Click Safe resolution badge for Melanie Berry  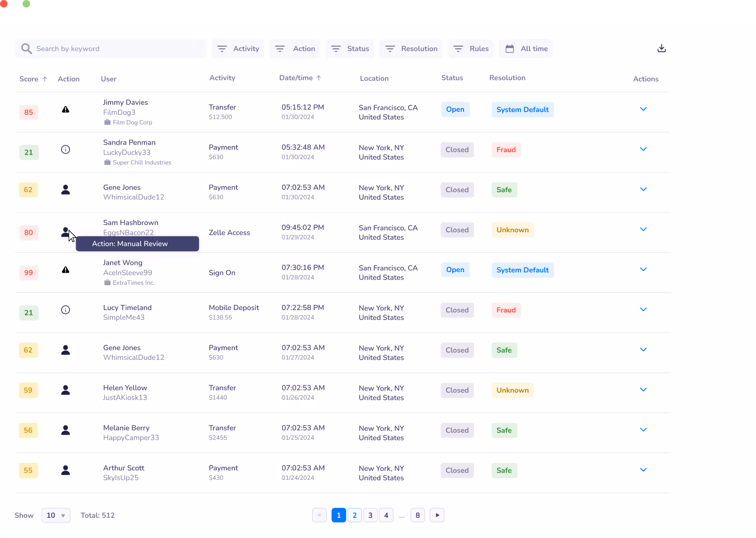pyautogui.click(x=504, y=430)
